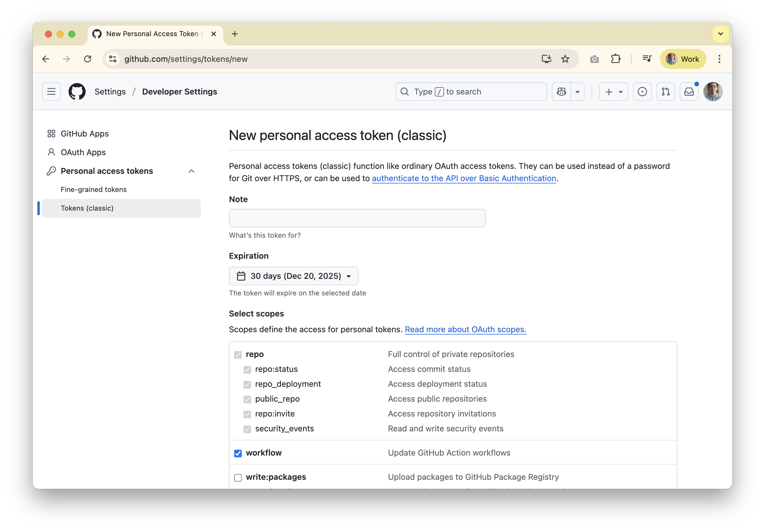Open the Settings breadcrumb link

pos(110,92)
